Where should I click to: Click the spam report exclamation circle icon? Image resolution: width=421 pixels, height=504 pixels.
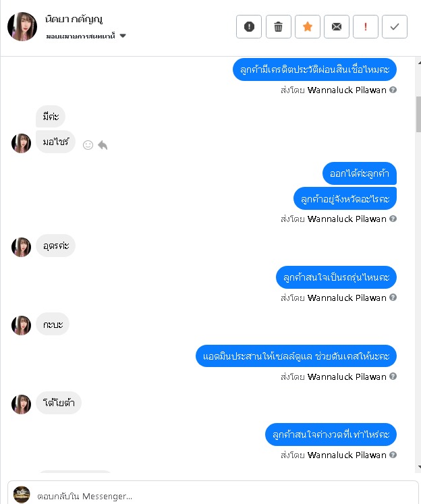pos(249,27)
